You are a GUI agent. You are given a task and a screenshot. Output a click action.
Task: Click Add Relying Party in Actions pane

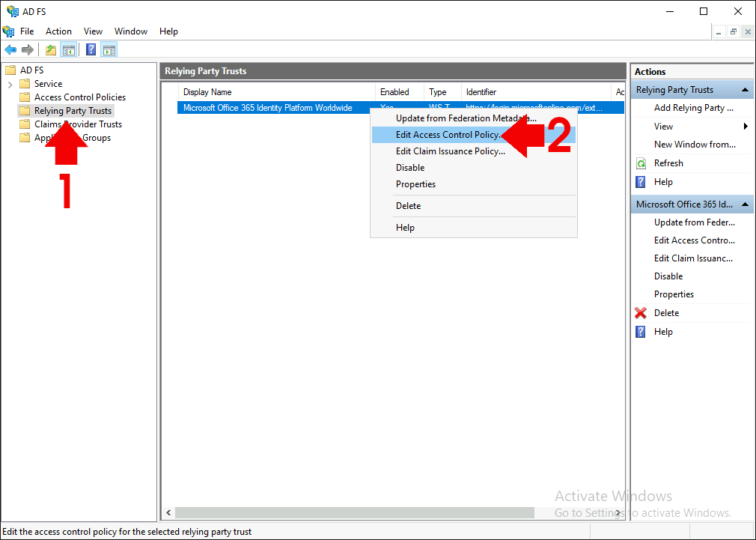coord(693,108)
